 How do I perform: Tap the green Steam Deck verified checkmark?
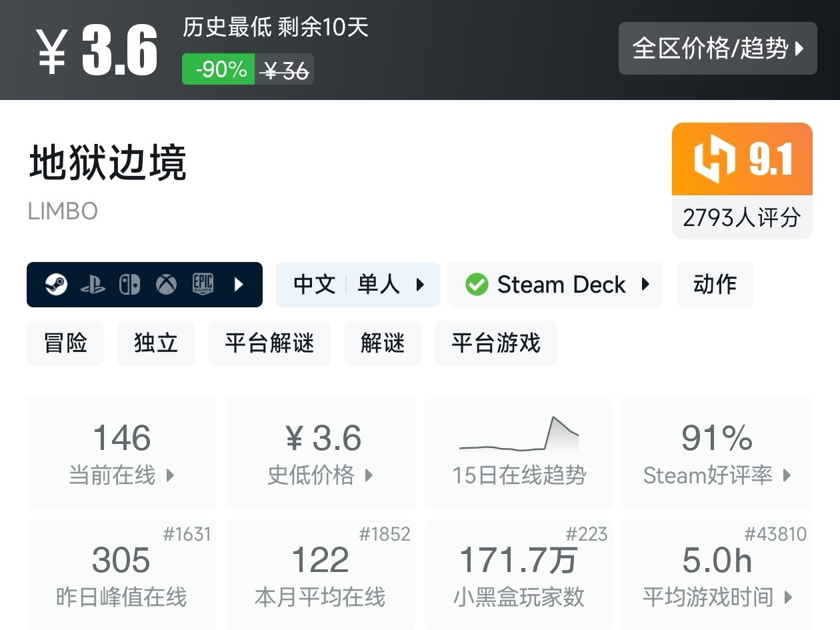(477, 285)
